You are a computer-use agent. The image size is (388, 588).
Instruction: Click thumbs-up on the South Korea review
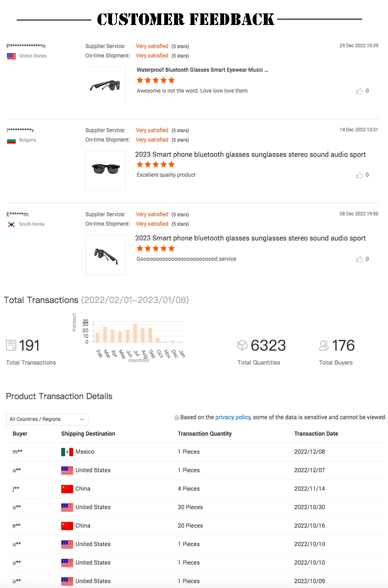[359, 259]
